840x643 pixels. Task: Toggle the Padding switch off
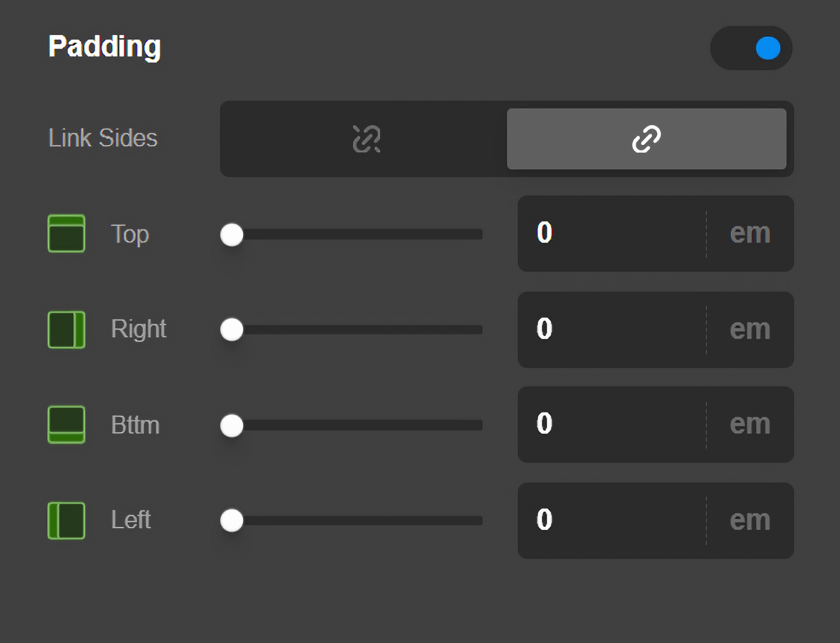tap(751, 48)
